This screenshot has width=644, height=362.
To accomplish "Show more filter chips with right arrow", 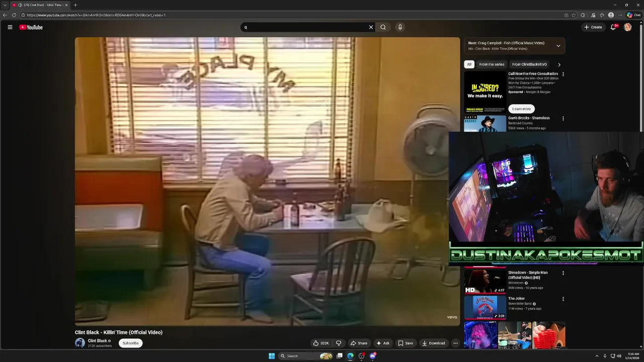I will [559, 64].
